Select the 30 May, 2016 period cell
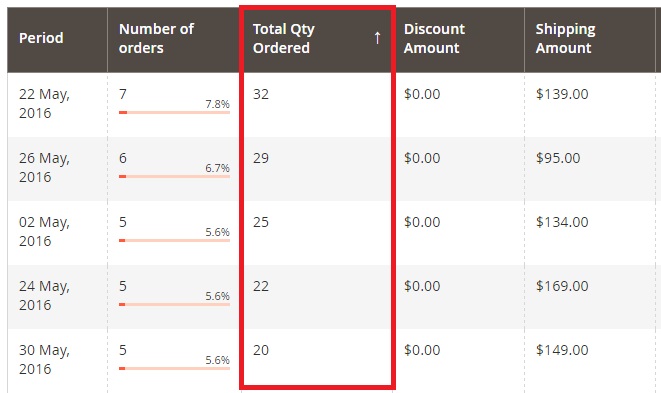Image resolution: width=661 pixels, height=393 pixels. click(x=44, y=359)
